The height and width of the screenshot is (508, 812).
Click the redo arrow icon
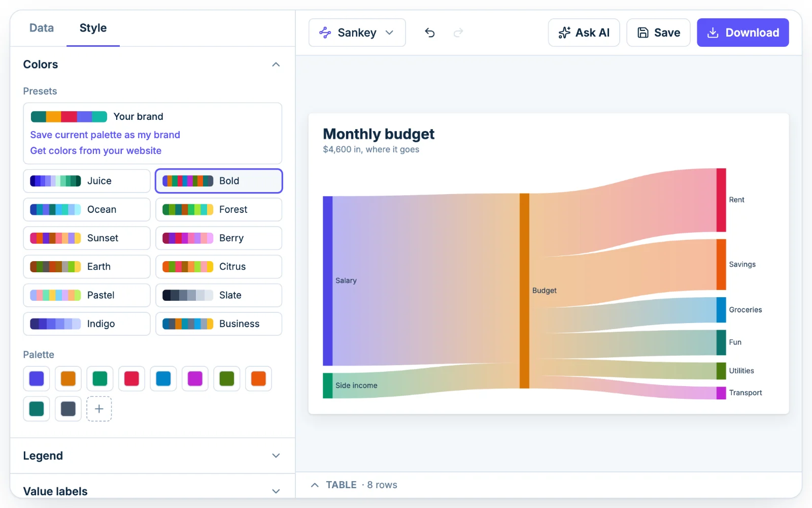click(x=458, y=33)
